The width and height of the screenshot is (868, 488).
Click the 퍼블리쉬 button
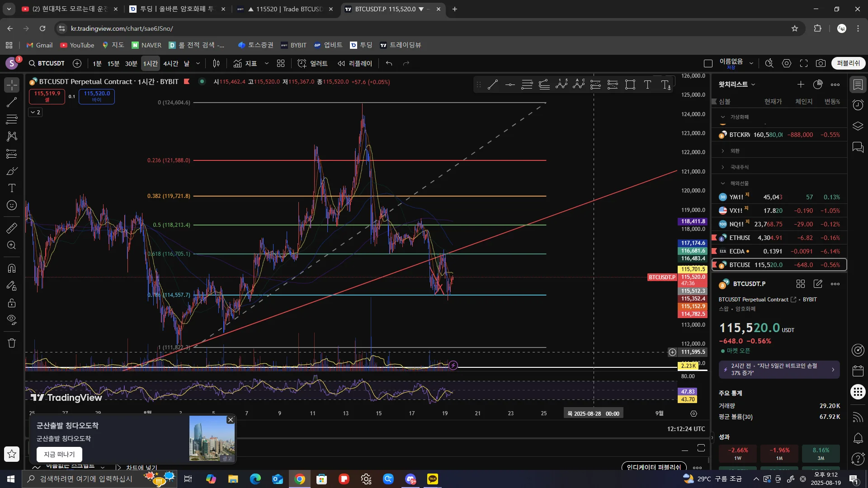pyautogui.click(x=848, y=63)
